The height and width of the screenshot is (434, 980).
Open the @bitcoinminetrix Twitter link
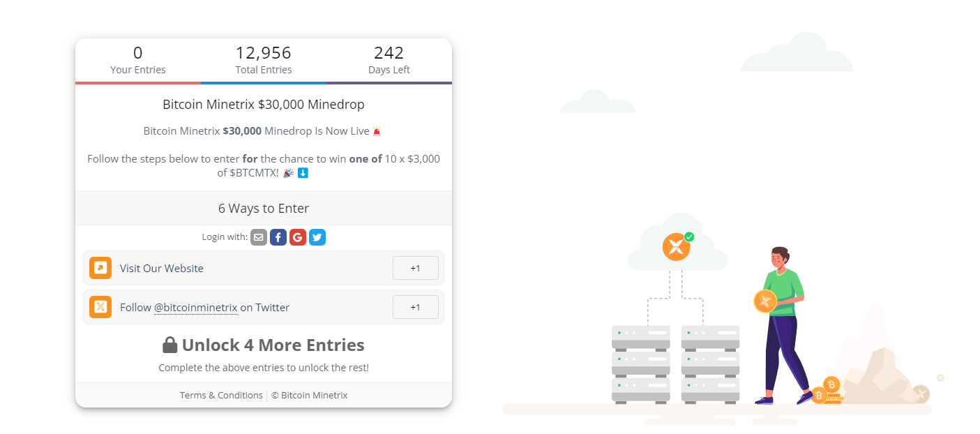pos(195,308)
